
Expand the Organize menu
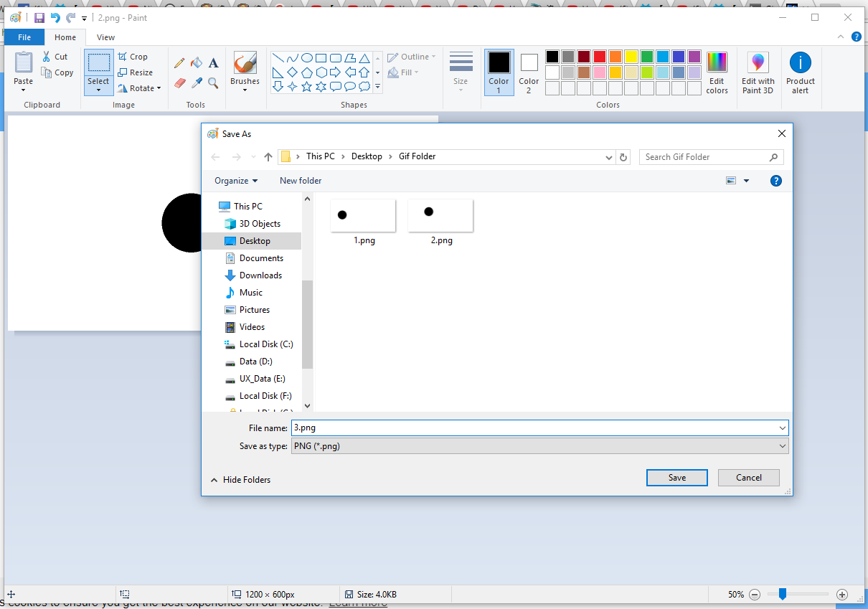235,181
